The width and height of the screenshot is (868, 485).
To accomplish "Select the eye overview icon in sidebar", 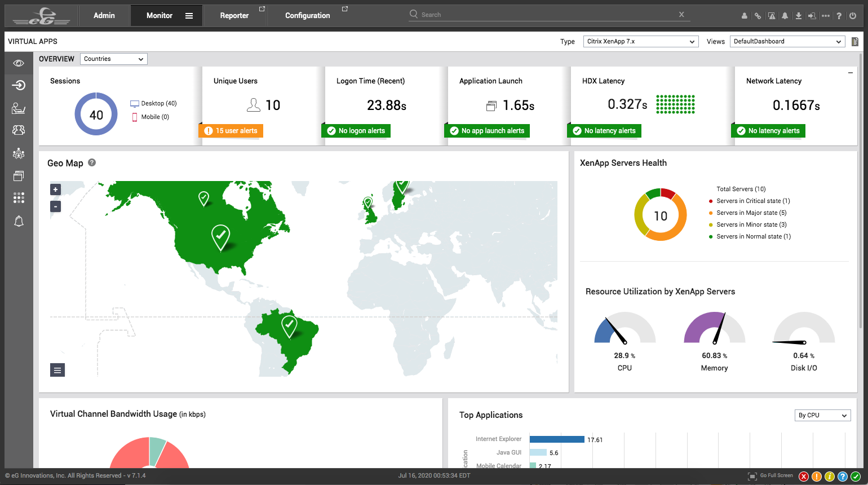I will click(19, 63).
